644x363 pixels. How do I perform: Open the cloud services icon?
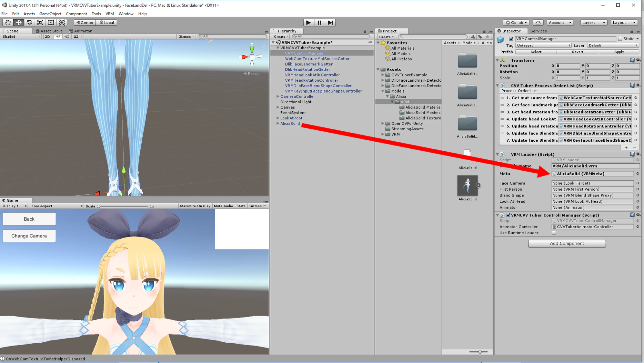538,23
